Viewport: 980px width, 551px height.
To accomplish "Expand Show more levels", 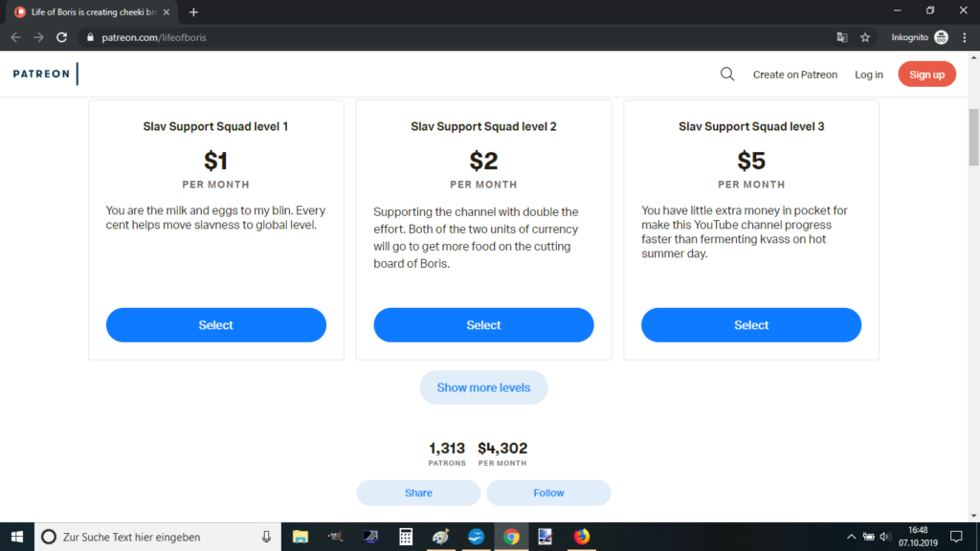I will coord(483,387).
